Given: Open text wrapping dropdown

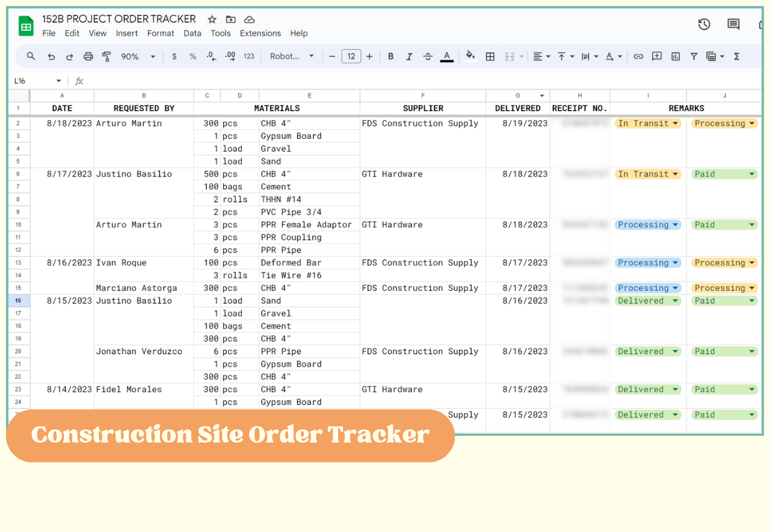Looking at the screenshot, I should click(x=590, y=57).
